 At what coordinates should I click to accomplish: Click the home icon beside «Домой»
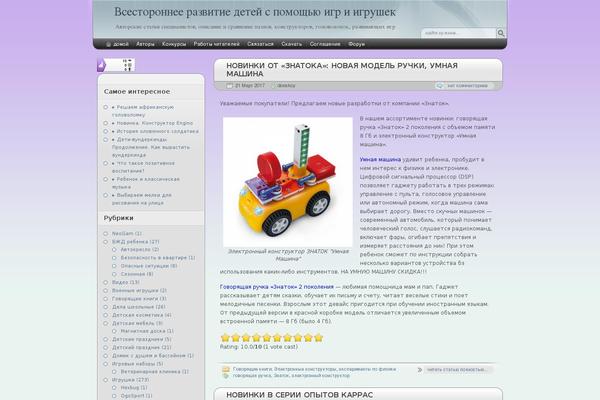click(x=108, y=44)
